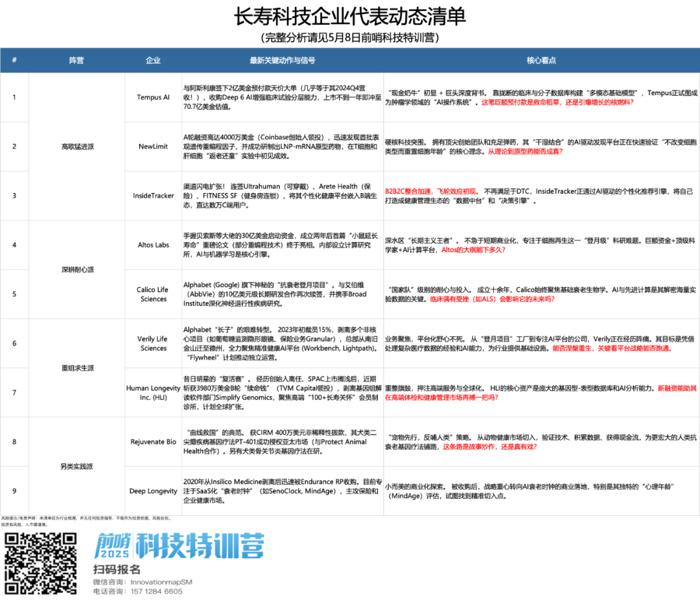Select the Calico Life Sciences cell

pos(153,294)
